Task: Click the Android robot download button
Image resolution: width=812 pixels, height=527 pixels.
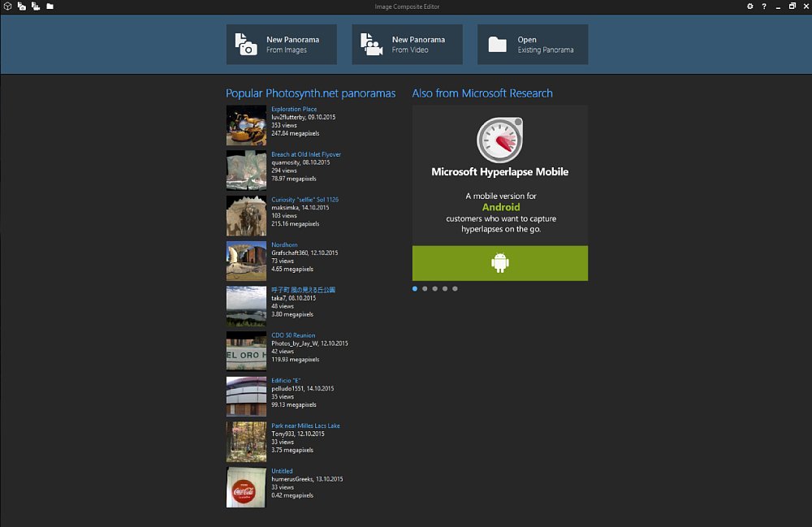Action: [x=499, y=263]
